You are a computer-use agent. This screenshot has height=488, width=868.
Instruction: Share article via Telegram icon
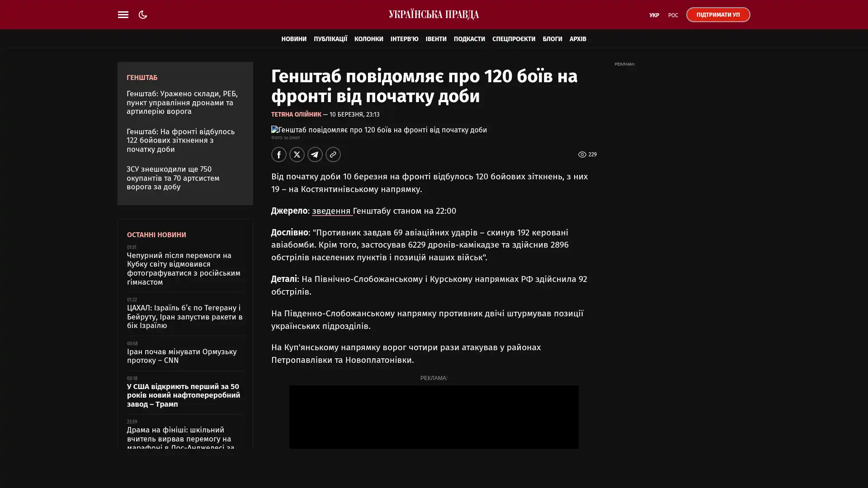[315, 155]
